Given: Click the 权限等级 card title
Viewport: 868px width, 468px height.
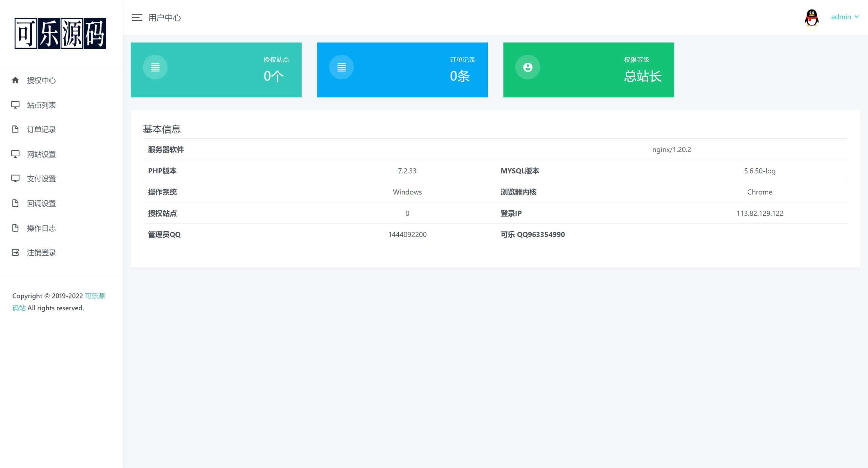Looking at the screenshot, I should click(x=636, y=60).
